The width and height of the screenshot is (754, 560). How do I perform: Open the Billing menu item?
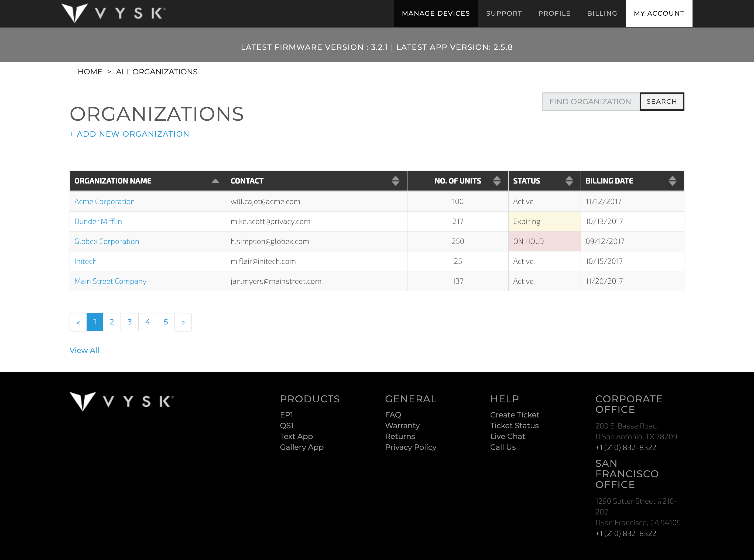pyautogui.click(x=602, y=13)
